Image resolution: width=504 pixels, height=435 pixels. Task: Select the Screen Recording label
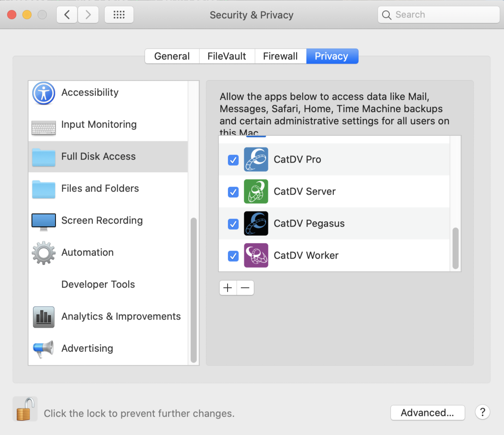[x=102, y=221]
